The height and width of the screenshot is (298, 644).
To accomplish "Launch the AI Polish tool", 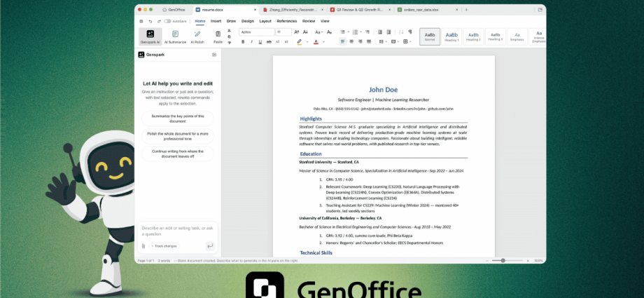I will coord(197,36).
